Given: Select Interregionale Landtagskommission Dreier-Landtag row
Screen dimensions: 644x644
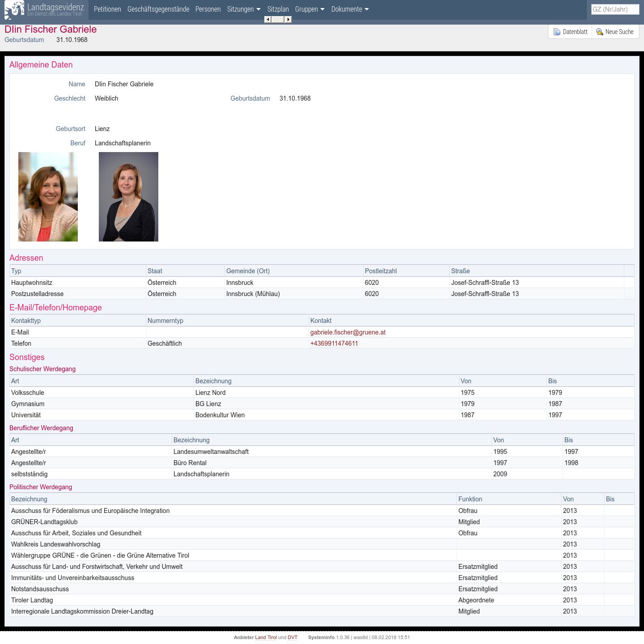Looking at the screenshot, I should click(x=322, y=611).
